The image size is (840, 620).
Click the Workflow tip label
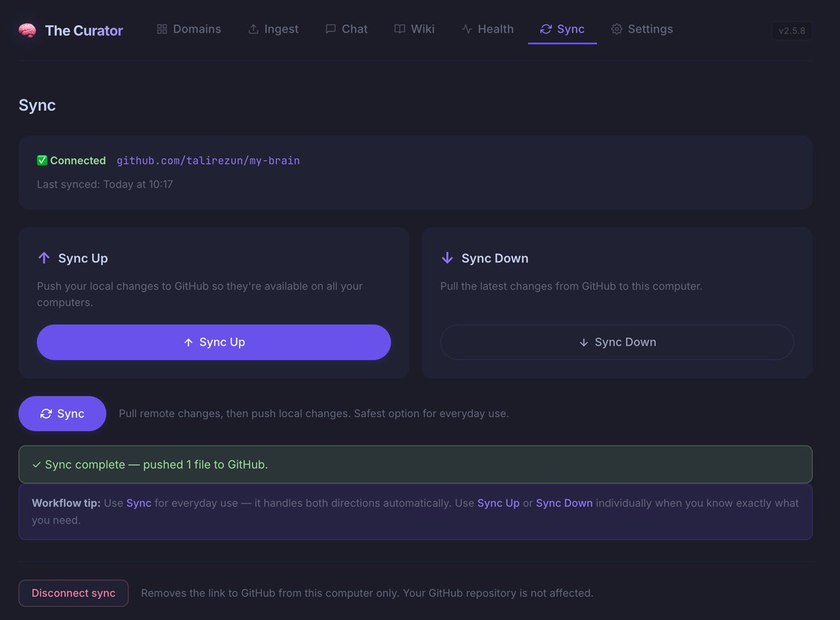[66, 503]
